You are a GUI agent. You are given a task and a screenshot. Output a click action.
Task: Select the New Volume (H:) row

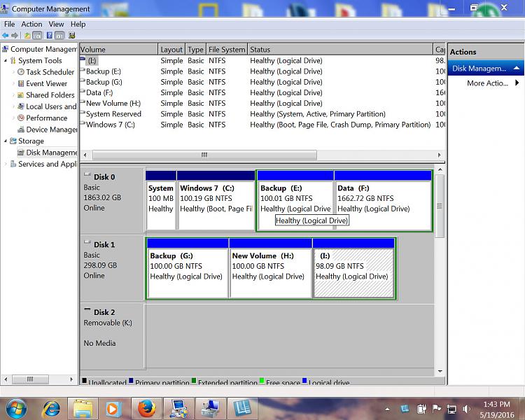262,103
